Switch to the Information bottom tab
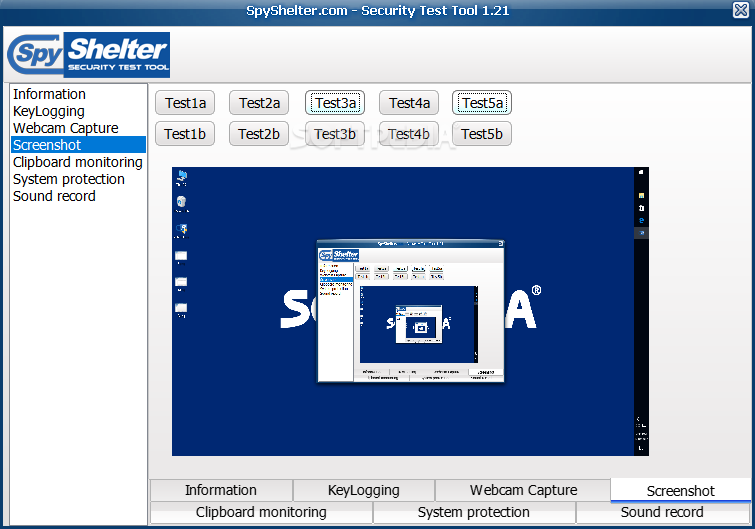Image resolution: width=755 pixels, height=529 pixels. pos(221,490)
